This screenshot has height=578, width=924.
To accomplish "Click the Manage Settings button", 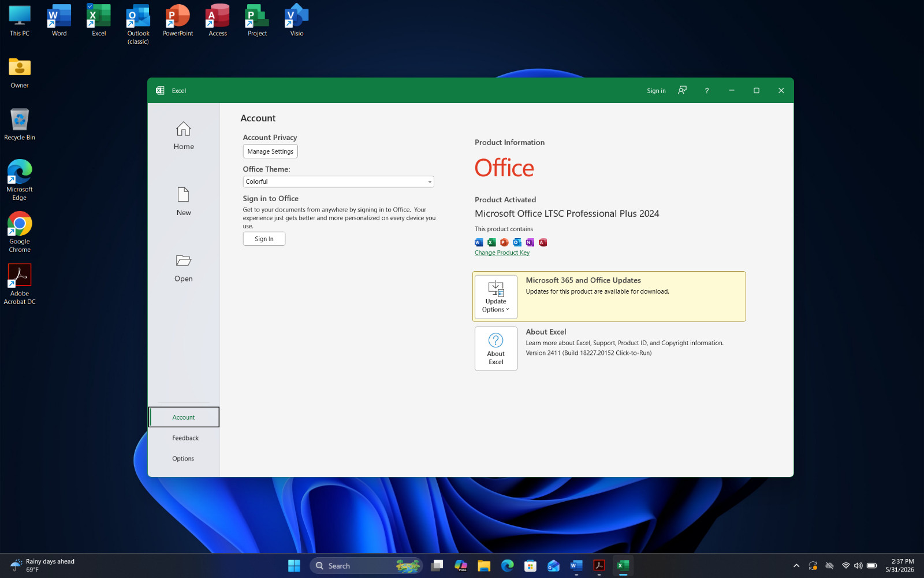I will (x=270, y=151).
